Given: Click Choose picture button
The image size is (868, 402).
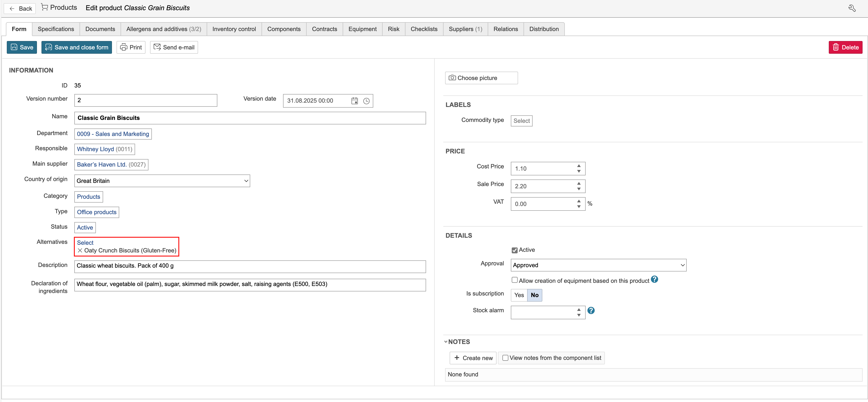Looking at the screenshot, I should (x=481, y=78).
